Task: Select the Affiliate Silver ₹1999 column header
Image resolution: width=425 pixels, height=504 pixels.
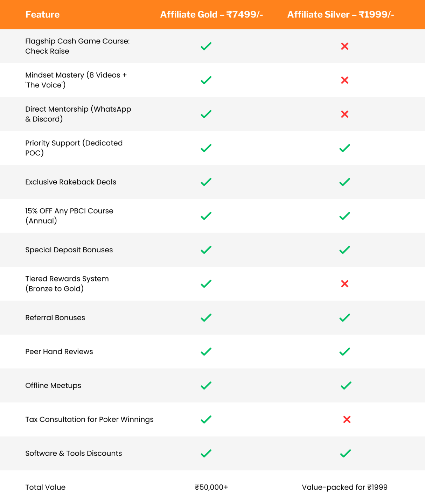Action: [x=340, y=15]
